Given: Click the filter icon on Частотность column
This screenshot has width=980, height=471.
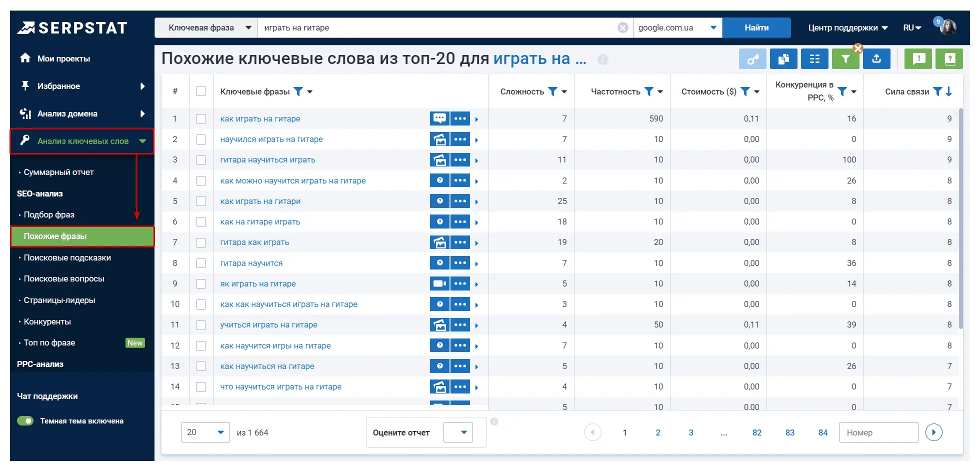Looking at the screenshot, I should pyautogui.click(x=648, y=91).
